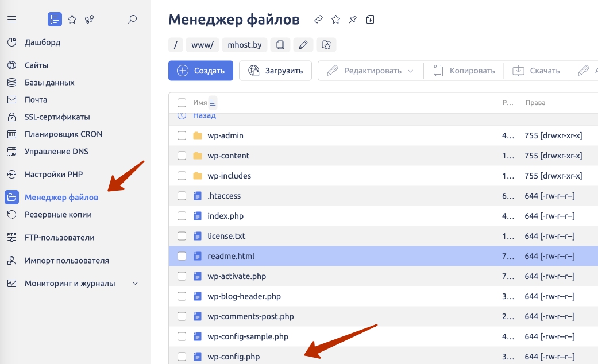
Task: Tick the select-all checkbox in table header
Action: (x=182, y=102)
